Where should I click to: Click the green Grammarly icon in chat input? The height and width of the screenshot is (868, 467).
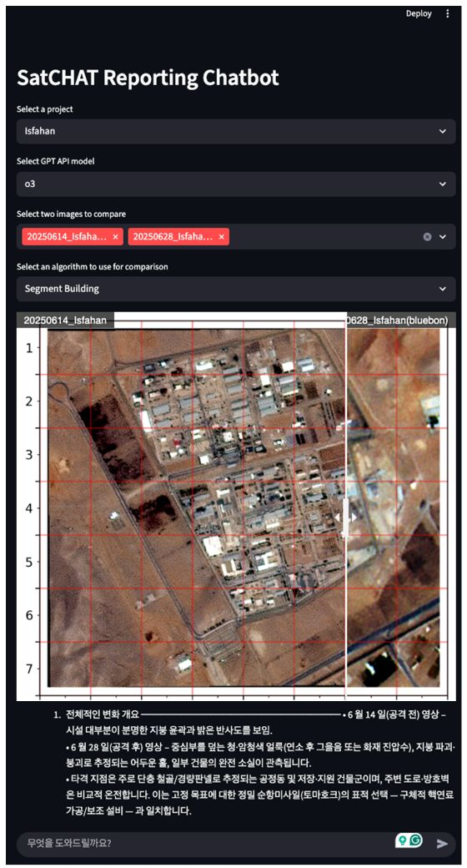(415, 841)
